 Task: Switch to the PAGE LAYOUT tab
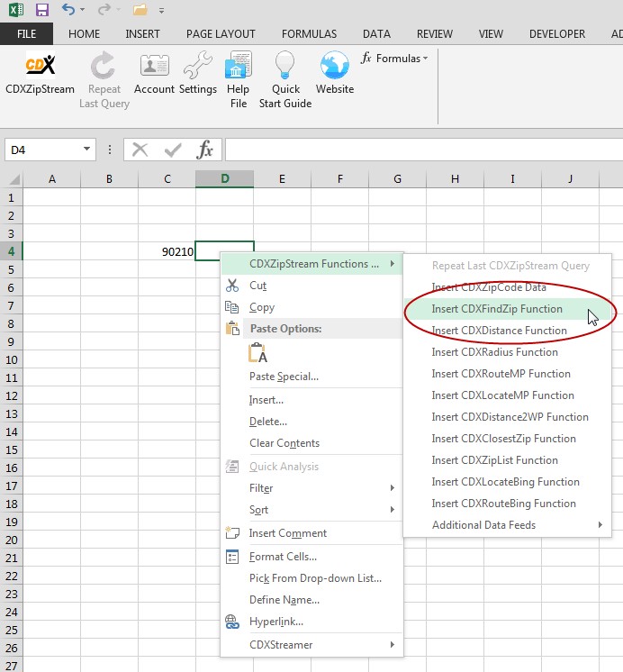pos(221,34)
